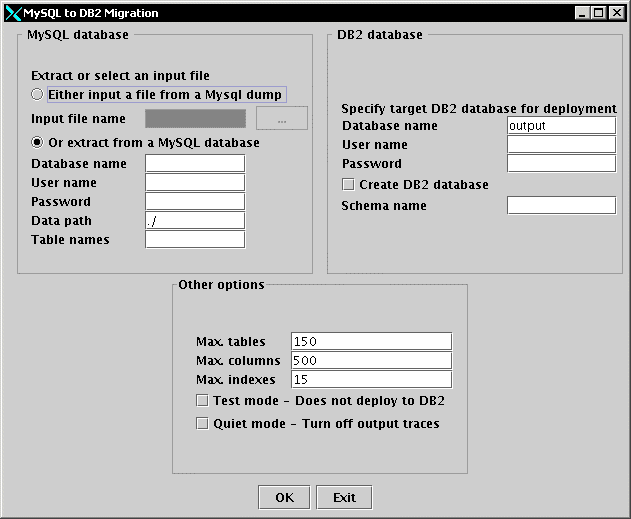Viewport: 631px width, 519px height.
Task: Click the Max. tables field
Action: click(x=371, y=341)
